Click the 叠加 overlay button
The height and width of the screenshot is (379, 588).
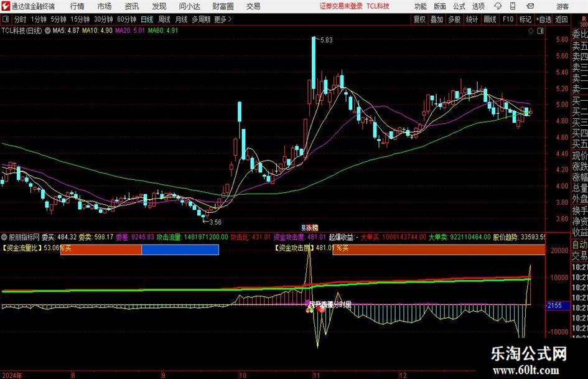point(437,19)
